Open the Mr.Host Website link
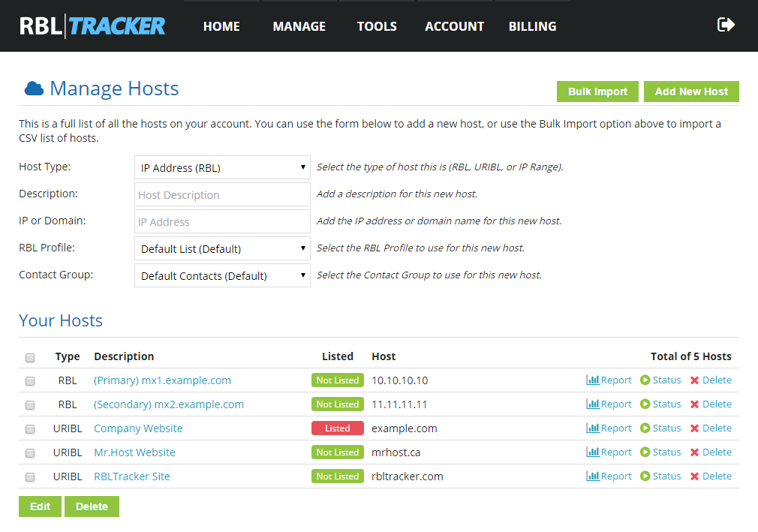Viewport: 758px width, 532px height. tap(134, 452)
